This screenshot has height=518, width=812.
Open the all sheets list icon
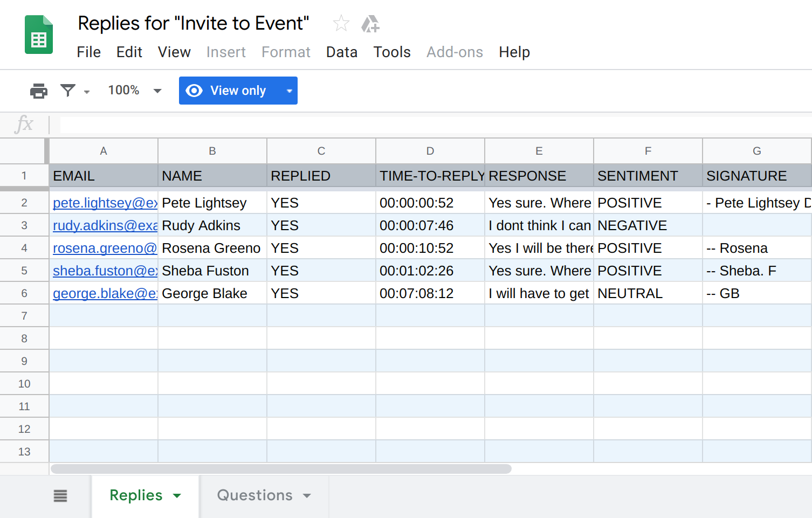point(60,496)
